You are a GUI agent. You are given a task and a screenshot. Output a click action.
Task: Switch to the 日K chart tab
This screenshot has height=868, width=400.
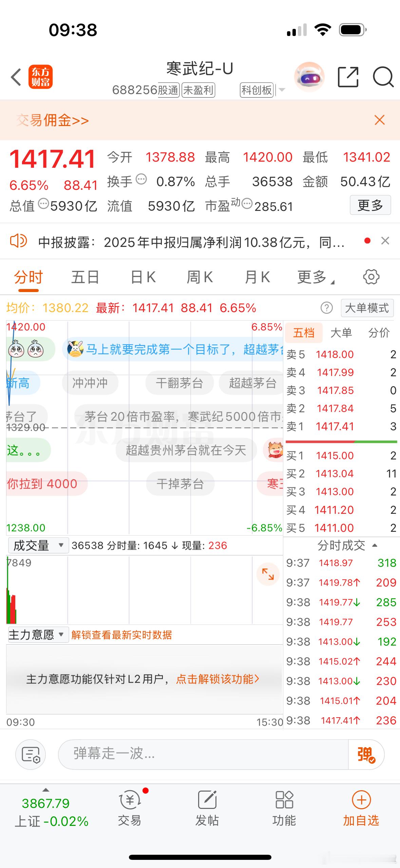point(143,277)
